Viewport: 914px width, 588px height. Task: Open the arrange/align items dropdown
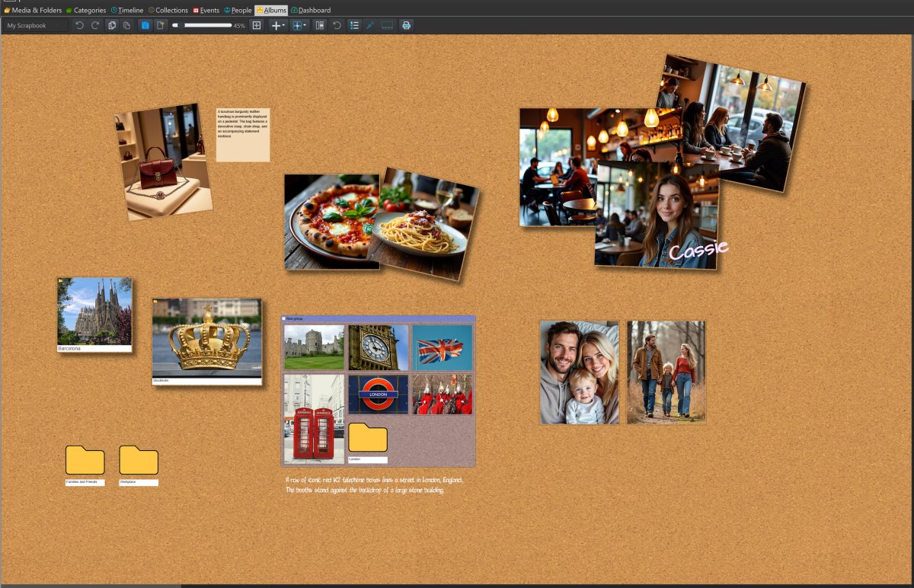pyautogui.click(x=299, y=25)
